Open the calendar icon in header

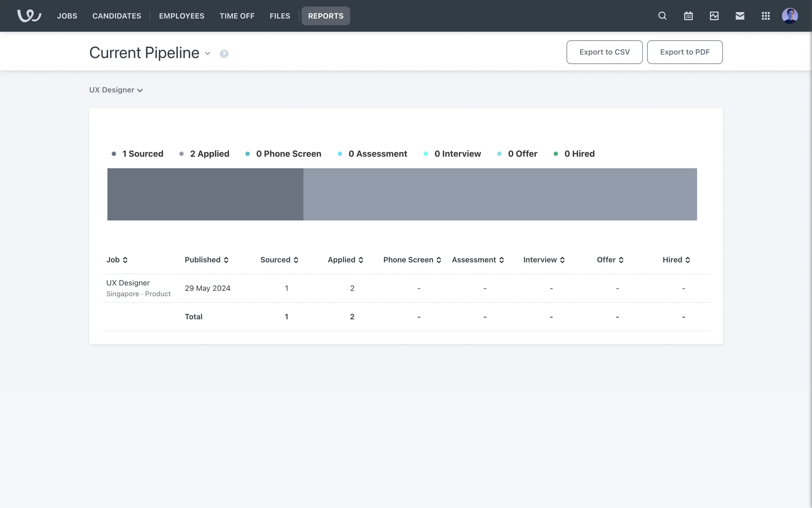click(x=688, y=16)
